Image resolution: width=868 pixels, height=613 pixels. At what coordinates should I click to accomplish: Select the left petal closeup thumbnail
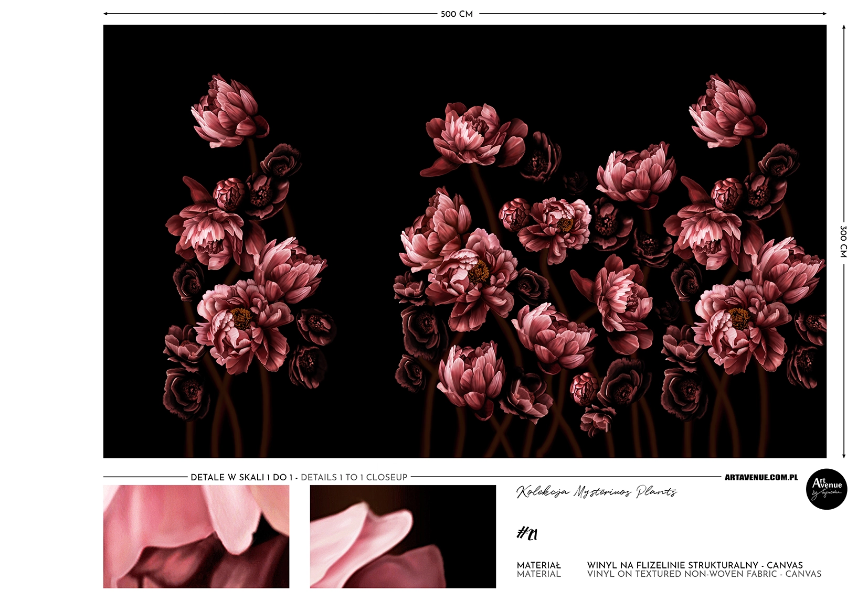[x=196, y=536]
